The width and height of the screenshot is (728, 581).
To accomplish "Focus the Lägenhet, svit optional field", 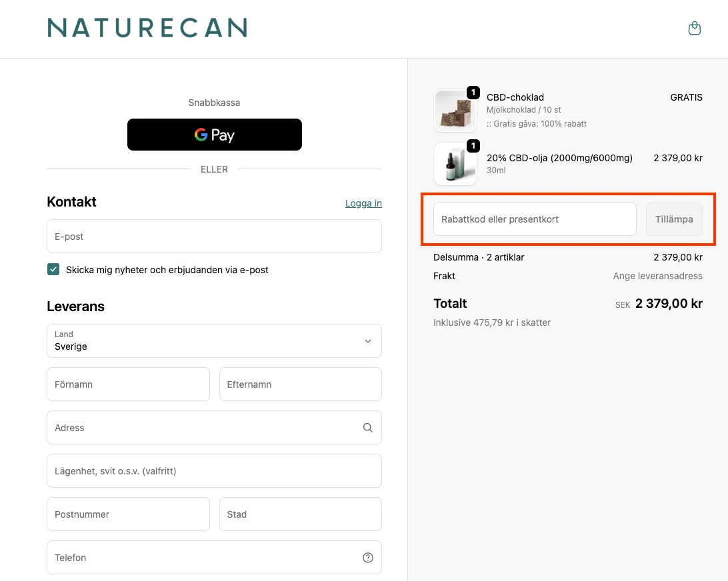I will click(214, 471).
